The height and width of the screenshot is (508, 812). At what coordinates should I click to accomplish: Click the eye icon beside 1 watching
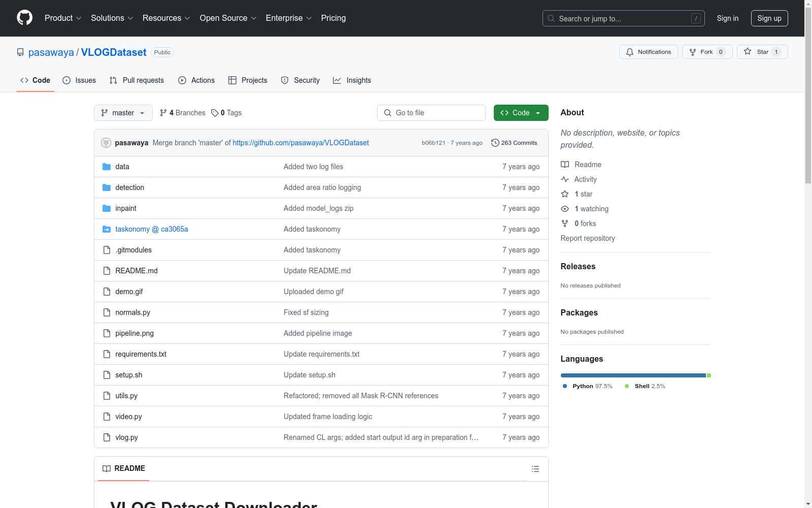pos(565,209)
